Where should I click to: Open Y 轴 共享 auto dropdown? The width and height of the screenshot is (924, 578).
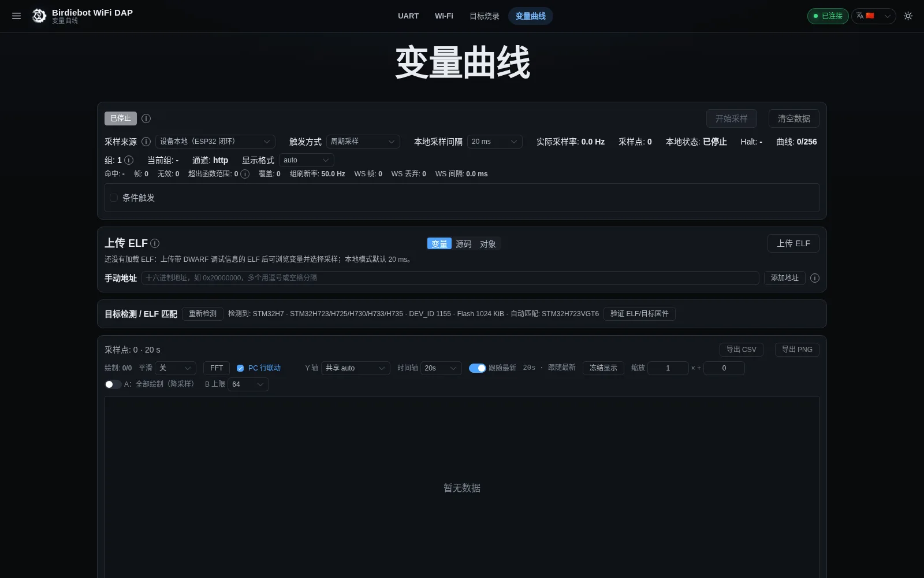coord(356,368)
